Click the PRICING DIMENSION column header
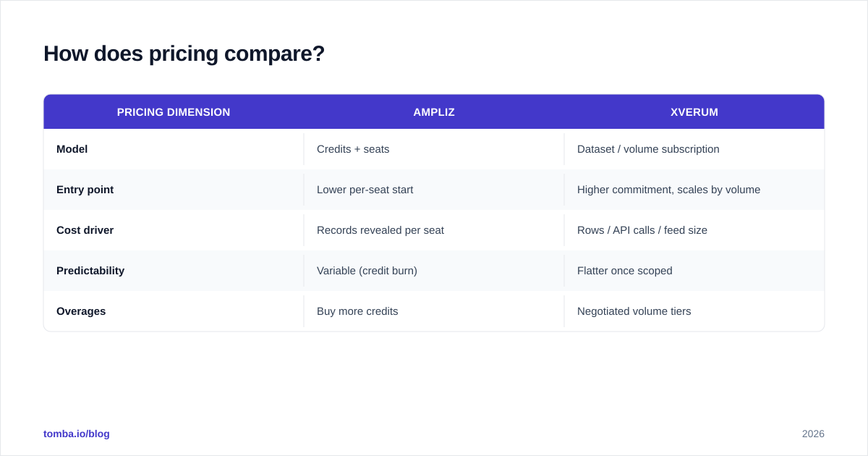Image resolution: width=868 pixels, height=456 pixels. (x=174, y=112)
